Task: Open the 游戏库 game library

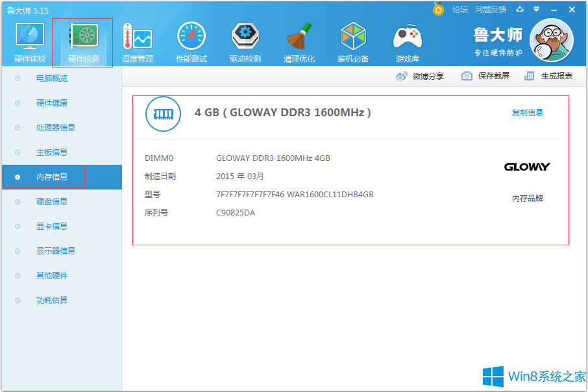Action: [407, 41]
